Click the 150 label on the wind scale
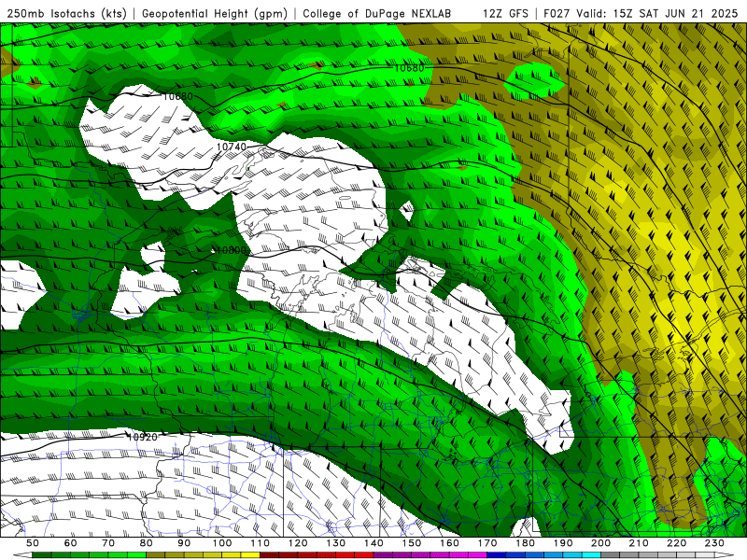This screenshot has height=560, width=747. point(412,543)
